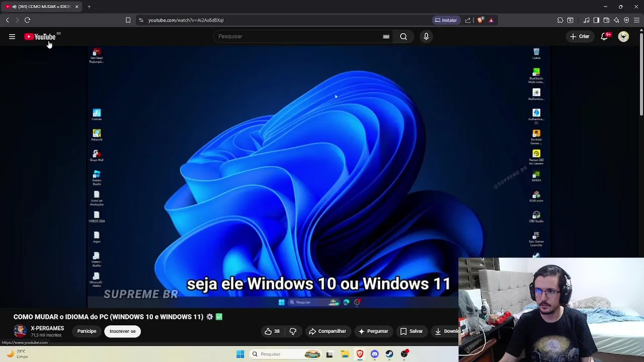Activate voice search microphone
This screenshot has width=644, height=362.
click(426, 36)
